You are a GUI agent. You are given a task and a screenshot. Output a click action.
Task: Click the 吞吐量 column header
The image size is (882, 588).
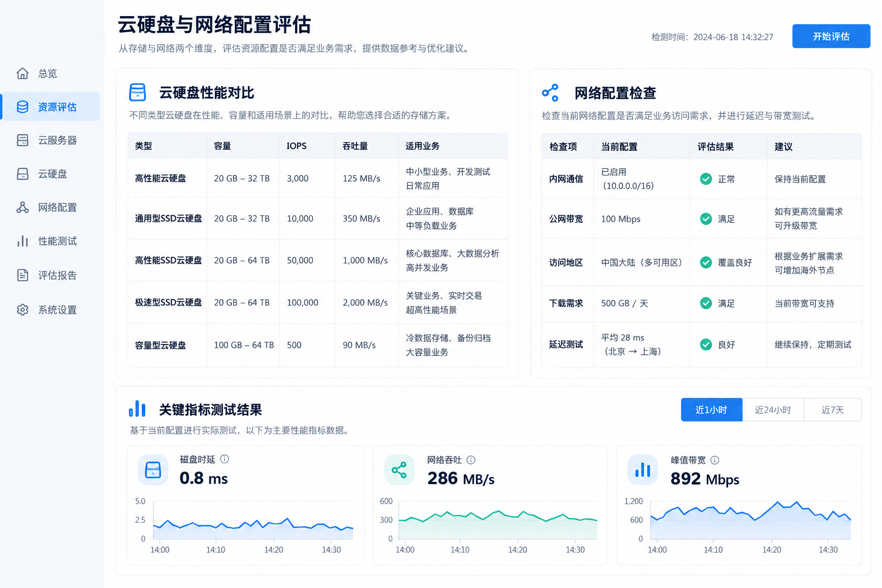(355, 146)
